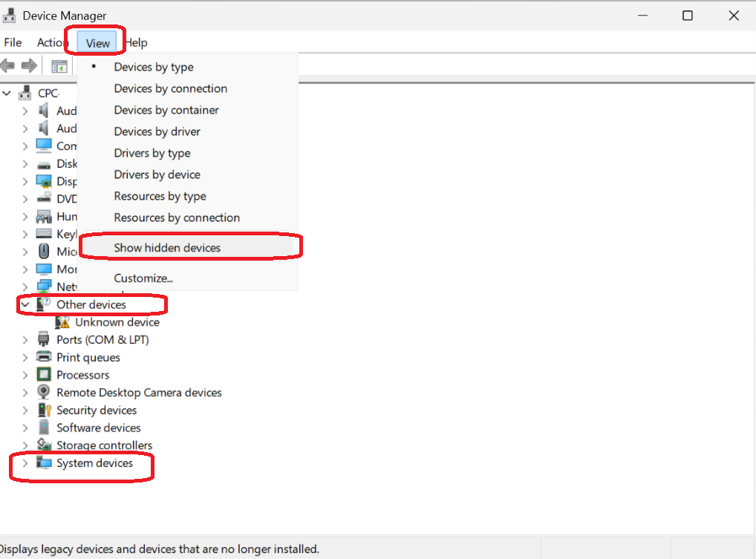Screen dimensions: 756x559
Task: Click the Security devices key icon
Action: [x=45, y=410]
